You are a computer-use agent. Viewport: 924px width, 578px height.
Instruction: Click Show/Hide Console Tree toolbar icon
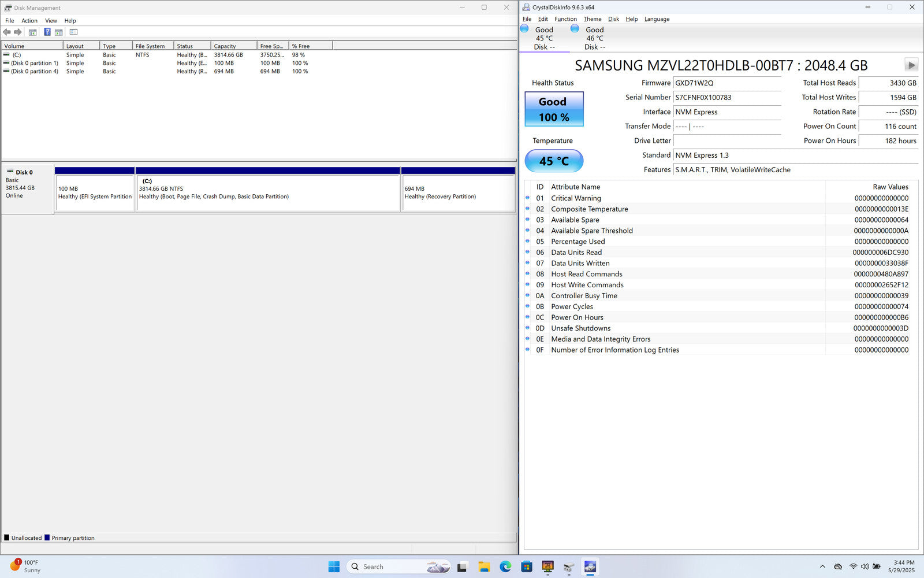click(33, 32)
